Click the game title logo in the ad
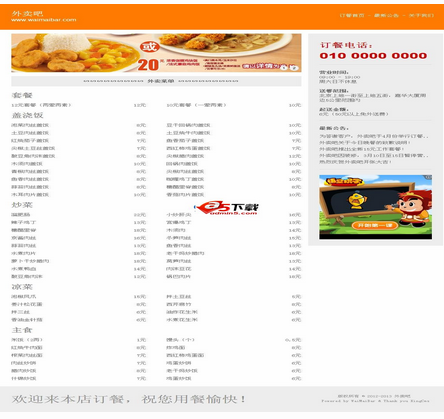The width and height of the screenshot is (444, 419). pyautogui.click(x=344, y=182)
